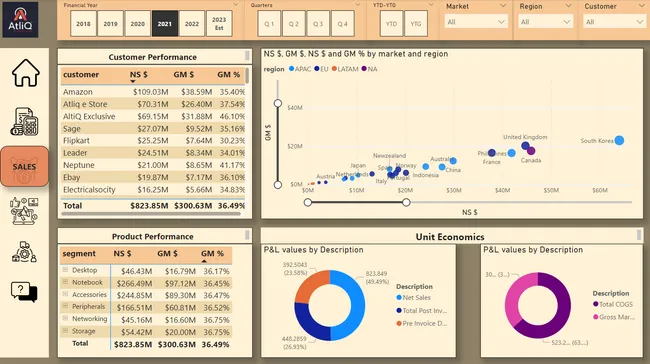650x364 pixels.
Task: Filter by quarter Q 2
Action: (293, 24)
